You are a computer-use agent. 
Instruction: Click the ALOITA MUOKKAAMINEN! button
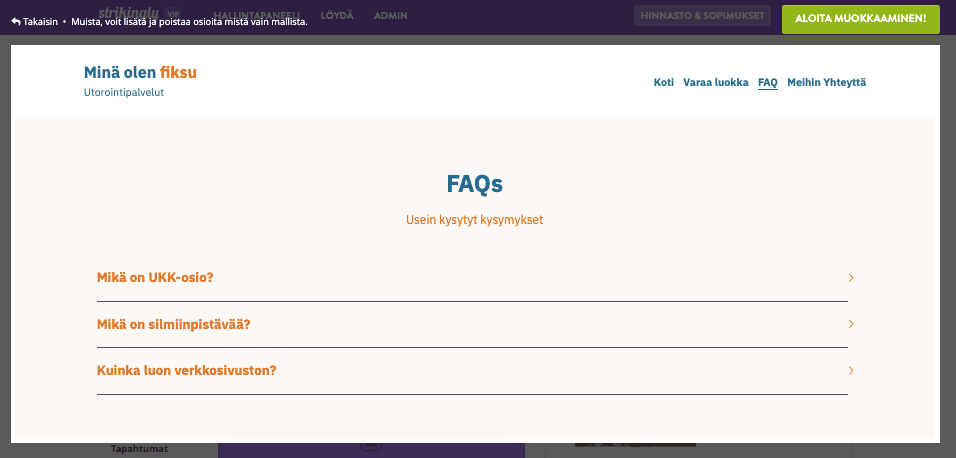[860, 19]
